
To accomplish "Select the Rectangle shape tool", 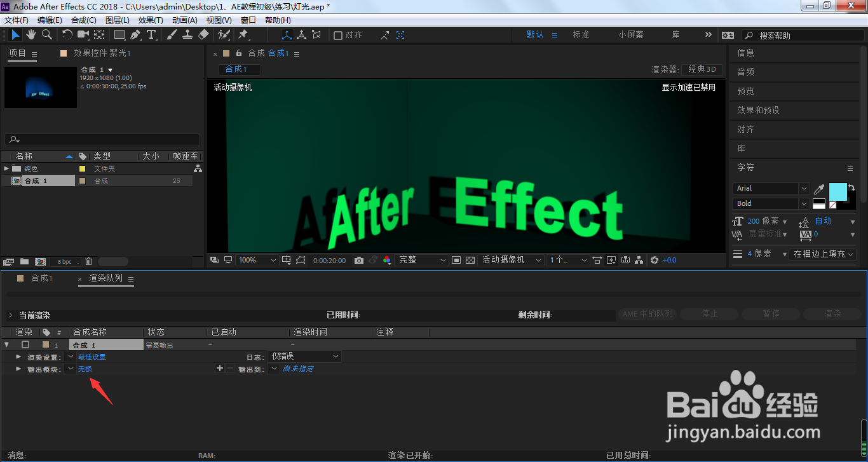I will [x=119, y=34].
